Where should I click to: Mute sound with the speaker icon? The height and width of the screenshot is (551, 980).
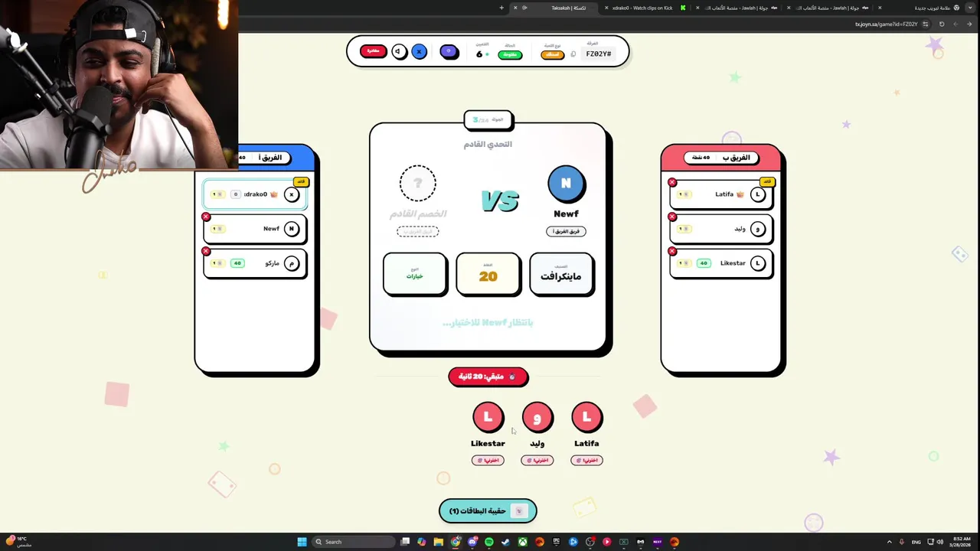coord(399,51)
